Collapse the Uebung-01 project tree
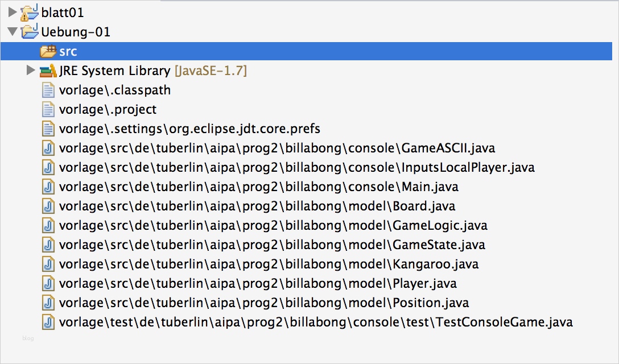The width and height of the screenshot is (619, 364). pos(13,32)
